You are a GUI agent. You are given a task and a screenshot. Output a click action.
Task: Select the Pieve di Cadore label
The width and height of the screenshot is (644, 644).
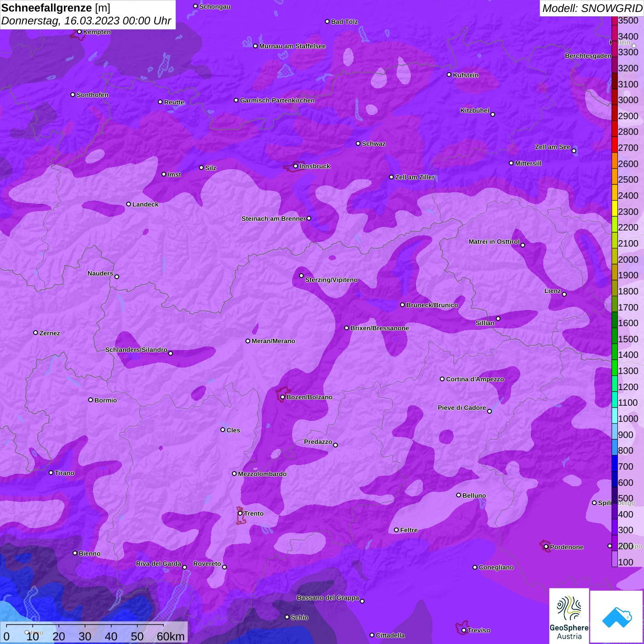tap(462, 408)
